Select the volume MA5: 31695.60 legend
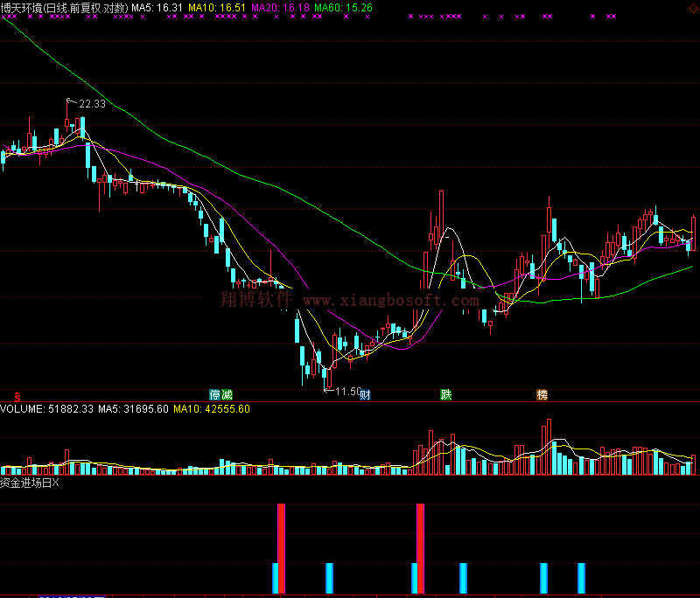Image resolution: width=700 pixels, height=598 pixels. click(134, 409)
